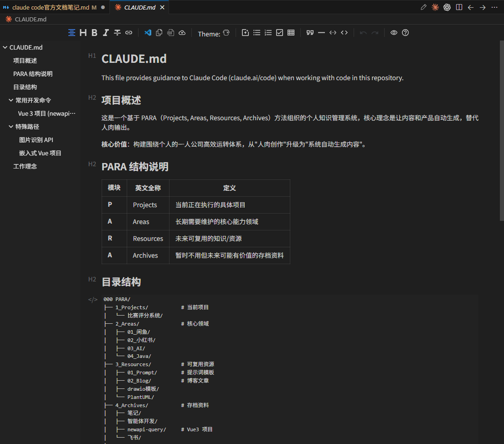Image resolution: width=504 pixels, height=444 pixels.
Task: Click the H2 marker beside the 目录结构 heading
Action: [92, 279]
